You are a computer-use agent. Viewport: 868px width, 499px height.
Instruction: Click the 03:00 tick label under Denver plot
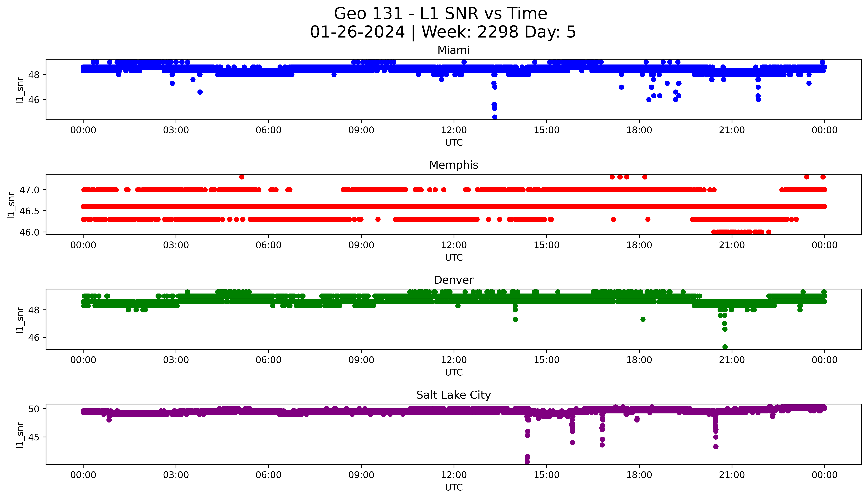click(176, 360)
